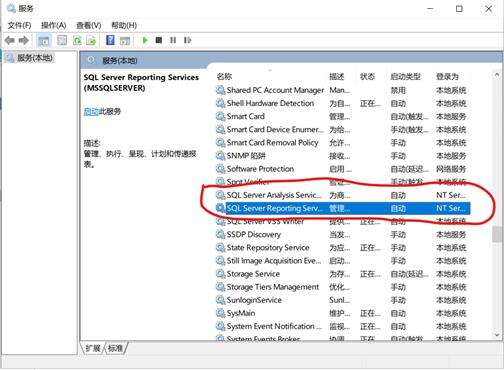Screen dimensions: 504x370
Task: Switch to the 扩展 tab at the bottom
Action: coord(93,348)
